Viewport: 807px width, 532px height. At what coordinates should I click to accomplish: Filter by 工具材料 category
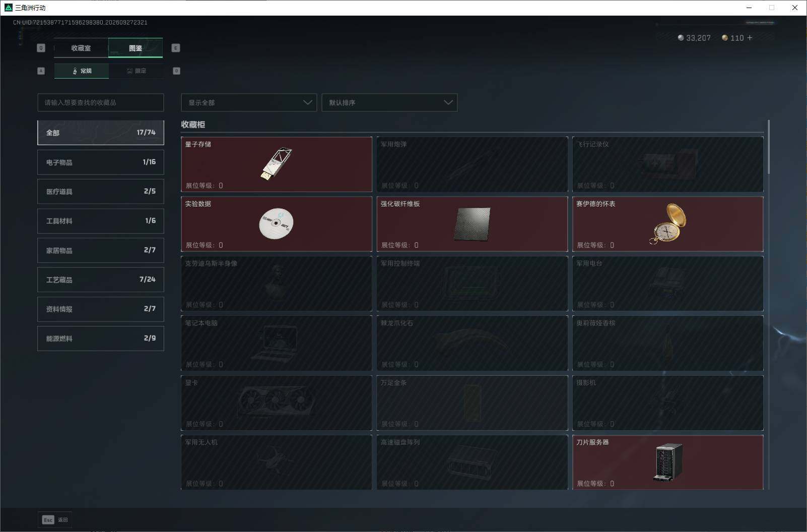[101, 221]
